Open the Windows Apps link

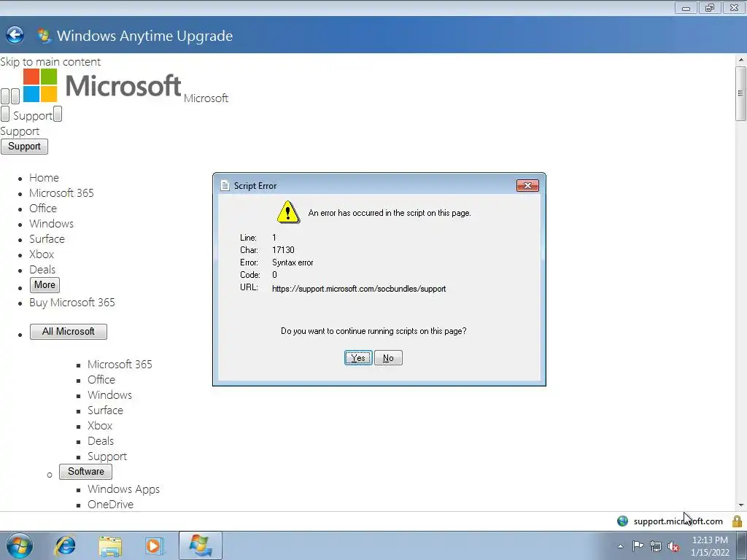pyautogui.click(x=123, y=489)
